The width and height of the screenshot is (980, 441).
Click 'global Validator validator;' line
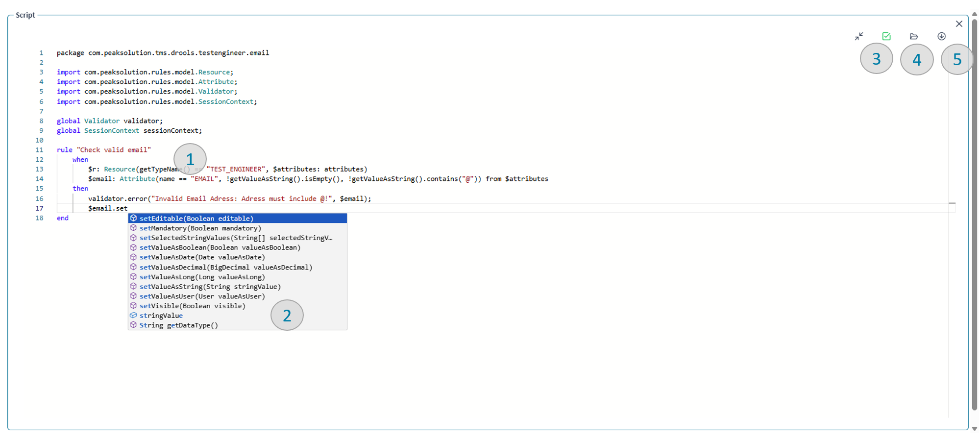[110, 121]
